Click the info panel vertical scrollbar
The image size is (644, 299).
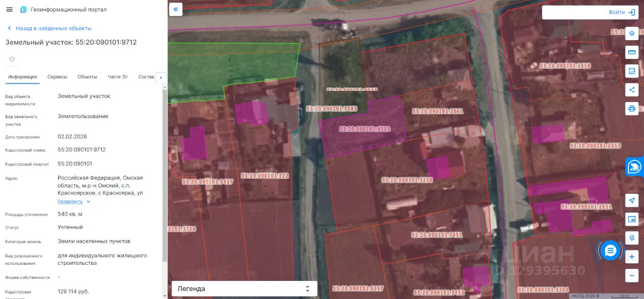tap(165, 176)
